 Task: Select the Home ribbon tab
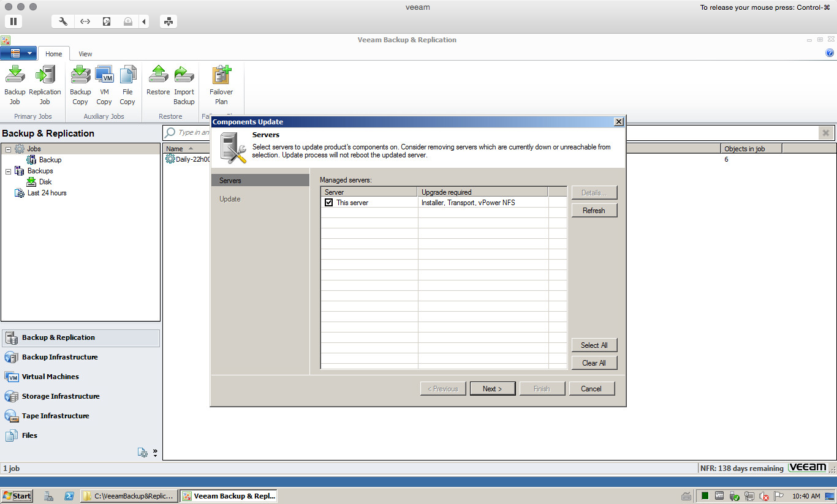[x=54, y=54]
